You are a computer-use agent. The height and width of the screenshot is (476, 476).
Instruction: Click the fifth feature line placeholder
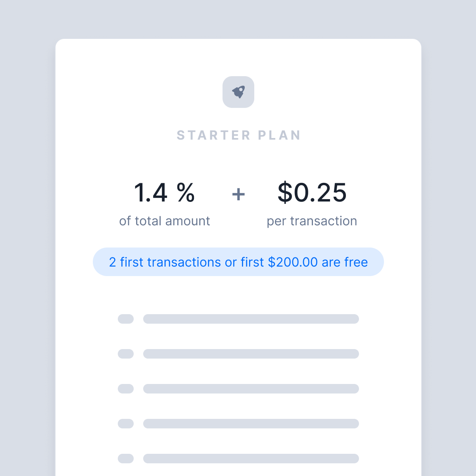[x=251, y=459]
